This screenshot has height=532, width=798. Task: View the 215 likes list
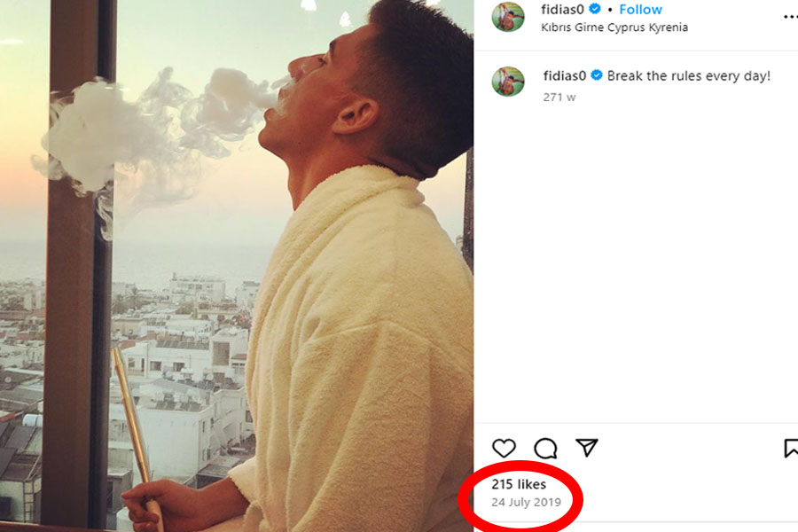click(x=519, y=484)
